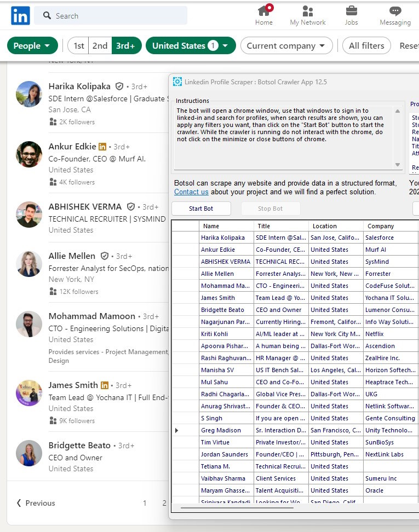The image size is (419, 532).
Task: Click the followers icon under James Smith
Action: pyautogui.click(x=53, y=421)
